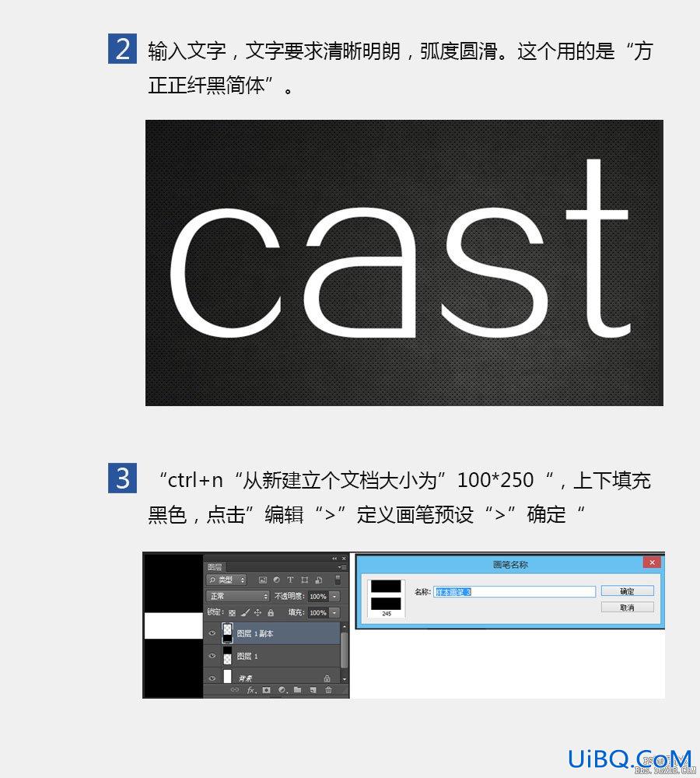Click 取消 in the 画笔名称 dialog
The width and height of the screenshot is (700, 778).
(x=627, y=608)
